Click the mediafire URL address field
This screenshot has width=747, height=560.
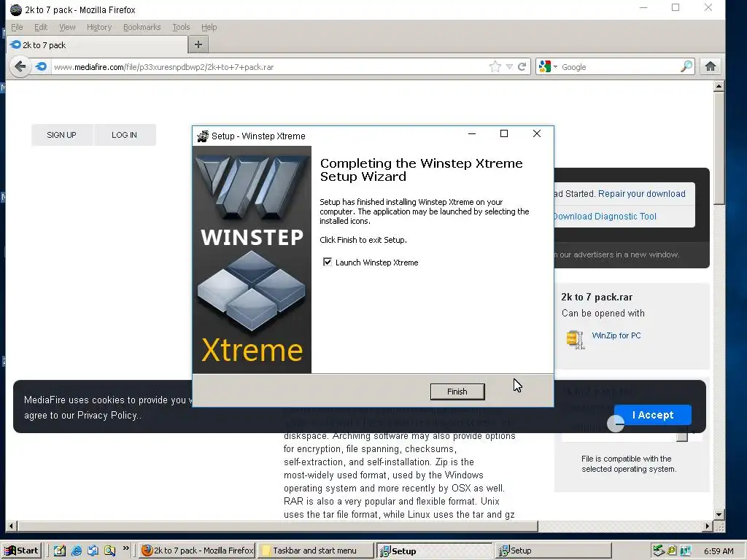tap(269, 67)
